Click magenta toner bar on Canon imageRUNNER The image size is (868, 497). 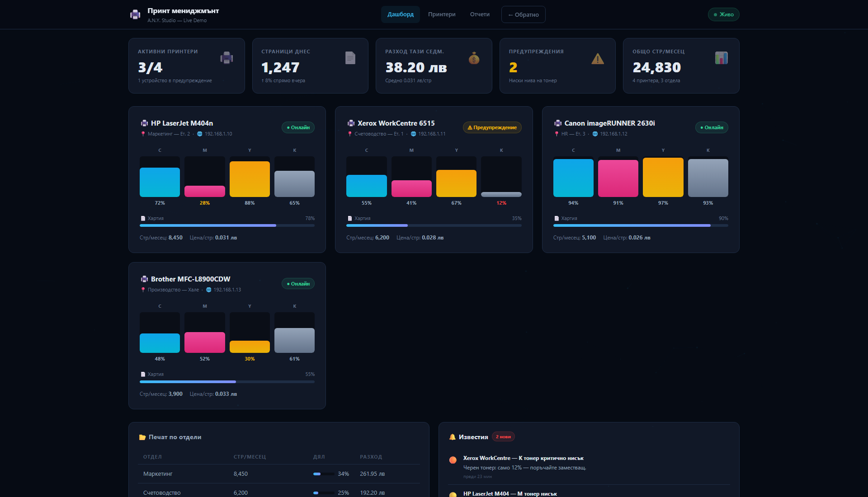click(x=618, y=178)
